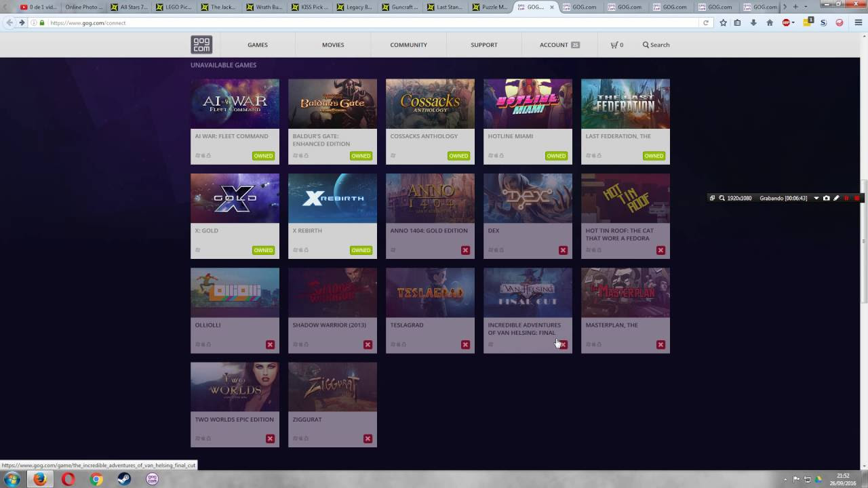Click OWNED badge on Hotline Miami
The height and width of the screenshot is (488, 868).
point(556,156)
